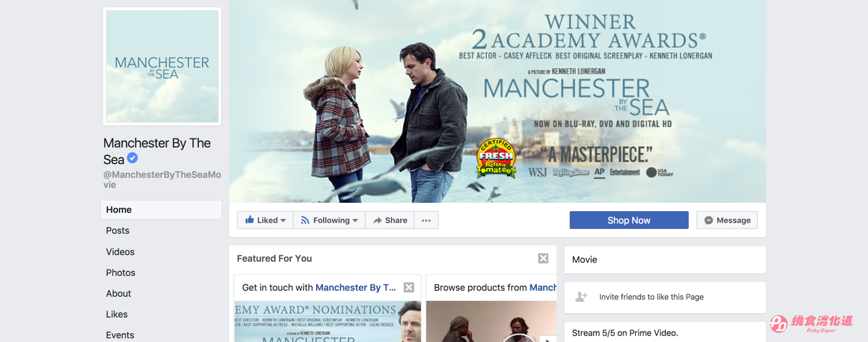The width and height of the screenshot is (868, 342).
Task: Click the Featured For You heading
Action: coord(274,258)
